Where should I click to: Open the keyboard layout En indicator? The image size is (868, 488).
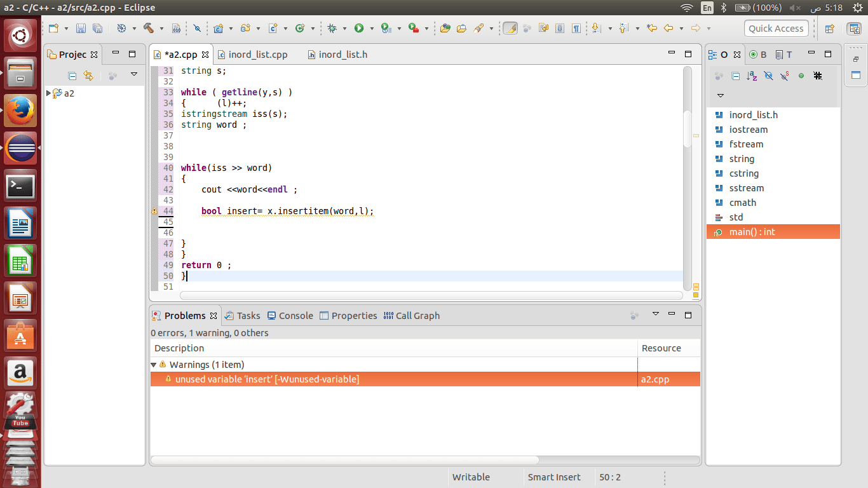pos(707,8)
